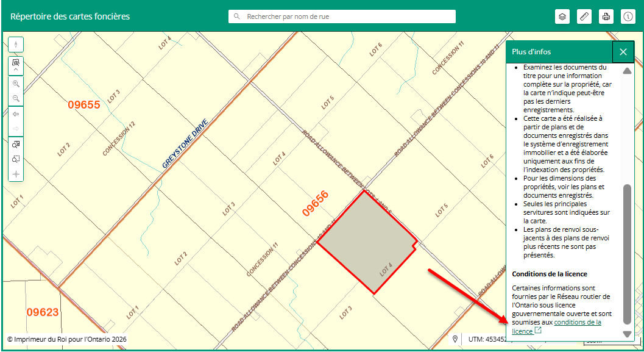Select the zoom to rectangle tool
This screenshot has height=352, width=644.
point(16,159)
